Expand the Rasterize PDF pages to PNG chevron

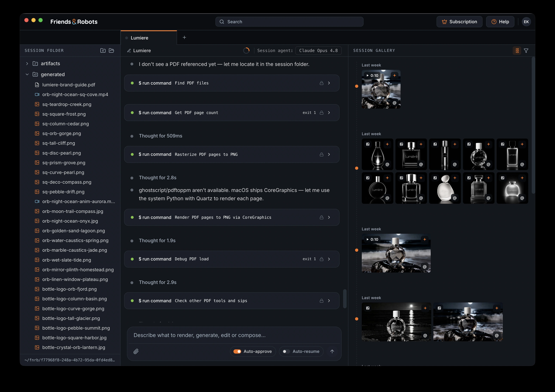click(x=329, y=154)
